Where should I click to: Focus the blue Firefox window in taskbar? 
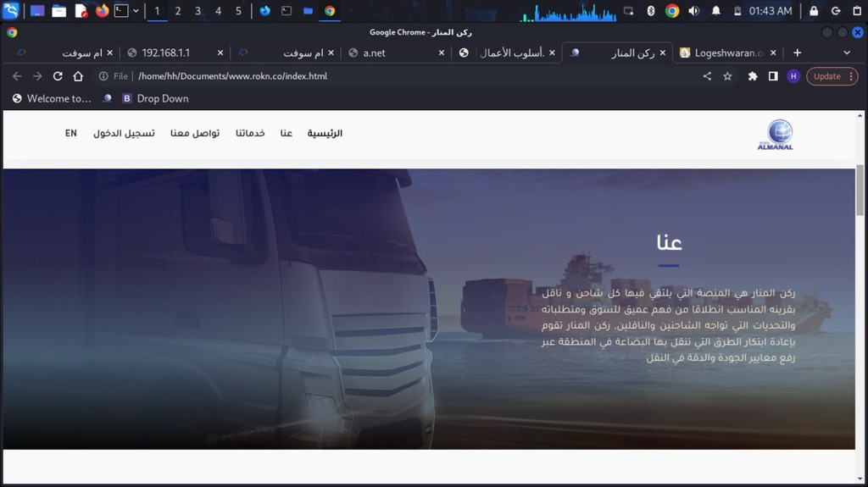(265, 10)
